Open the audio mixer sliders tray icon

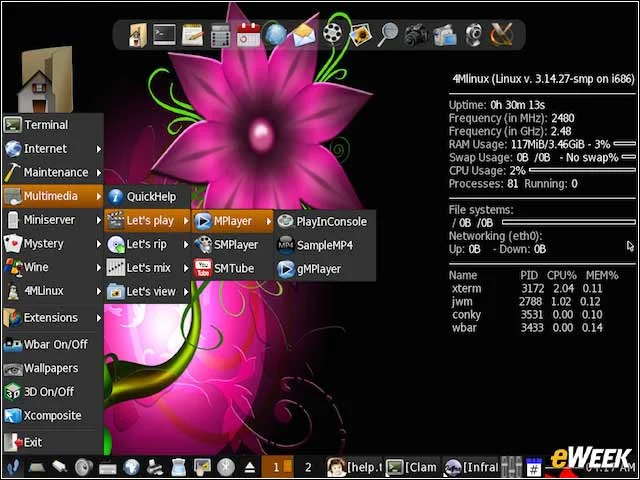511,467
